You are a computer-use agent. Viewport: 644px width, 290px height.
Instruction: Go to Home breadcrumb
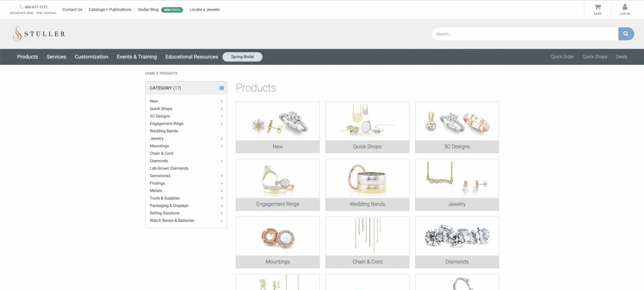pyautogui.click(x=150, y=73)
